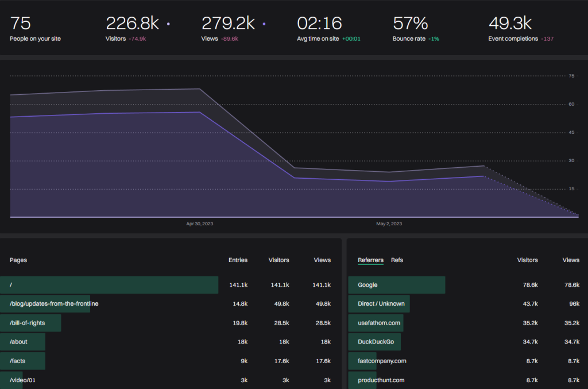Sort pages by Entries column
The height and width of the screenshot is (389, 588).
238,260
